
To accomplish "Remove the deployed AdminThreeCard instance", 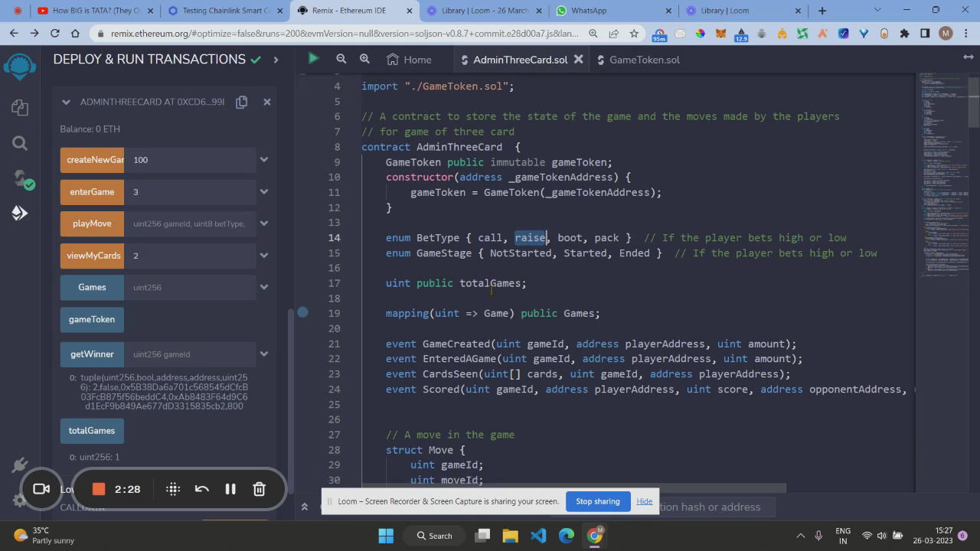I will (267, 102).
